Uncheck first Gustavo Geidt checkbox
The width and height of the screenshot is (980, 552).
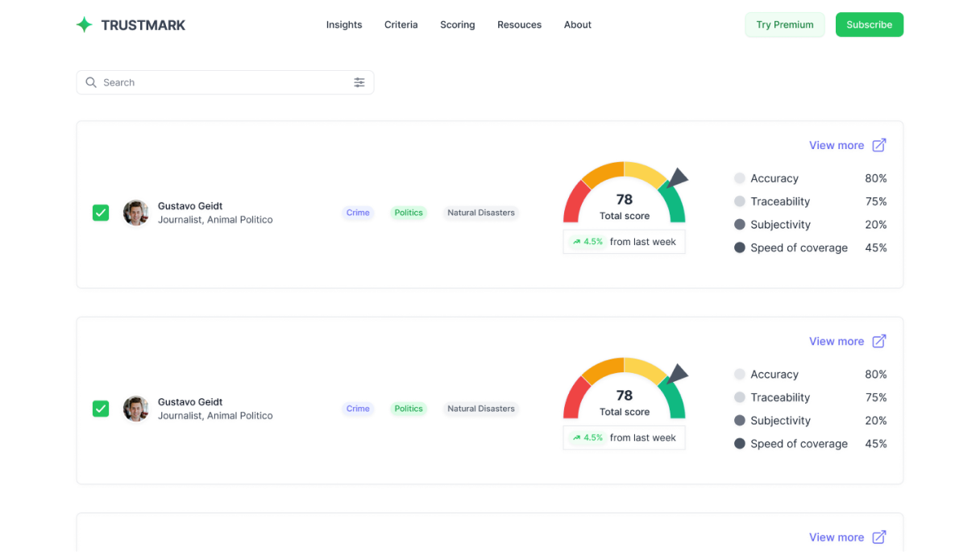pos(101,213)
